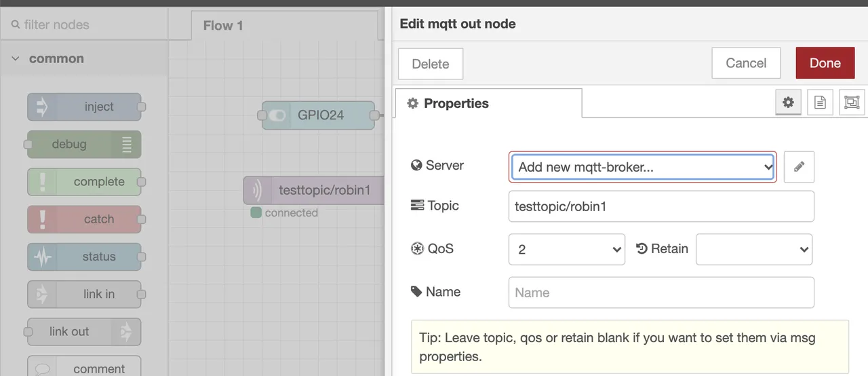Select the testtopic/robin1 mqtt node on the canvas
The width and height of the screenshot is (868, 376).
pyautogui.click(x=314, y=191)
